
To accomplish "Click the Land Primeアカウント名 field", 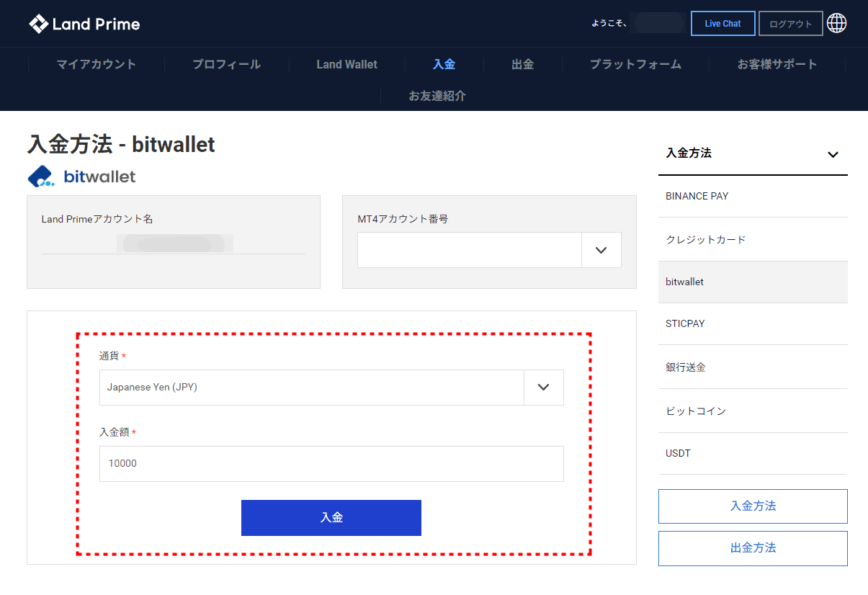I will (x=174, y=243).
